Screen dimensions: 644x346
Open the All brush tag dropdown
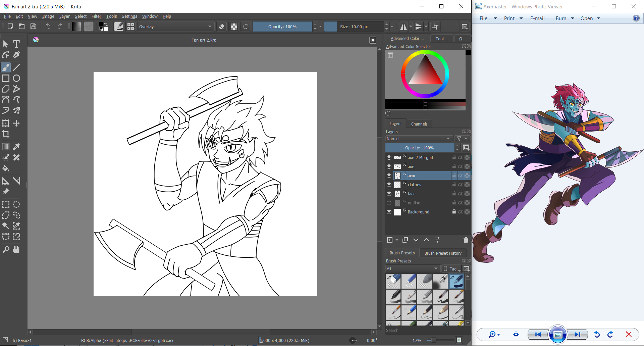point(413,268)
